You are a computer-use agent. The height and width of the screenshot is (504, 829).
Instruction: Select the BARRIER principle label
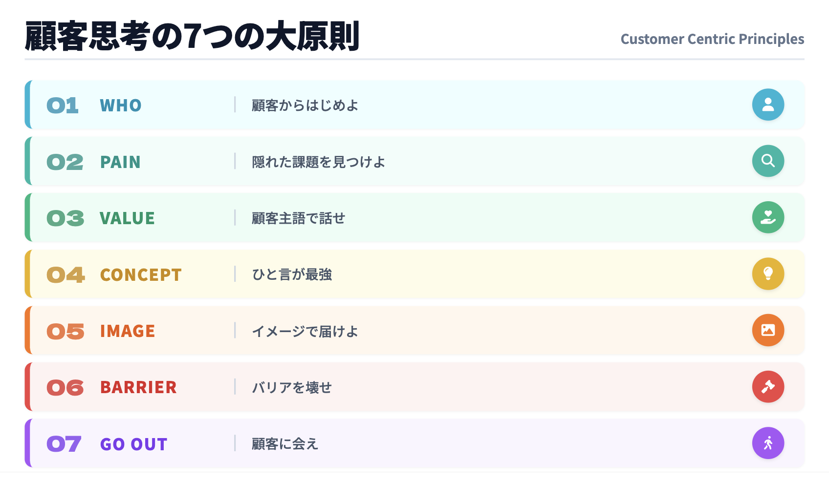[138, 387]
